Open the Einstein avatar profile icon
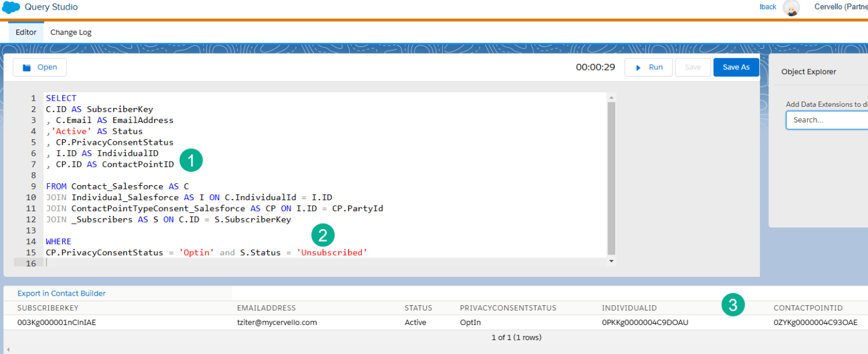 coord(791,8)
